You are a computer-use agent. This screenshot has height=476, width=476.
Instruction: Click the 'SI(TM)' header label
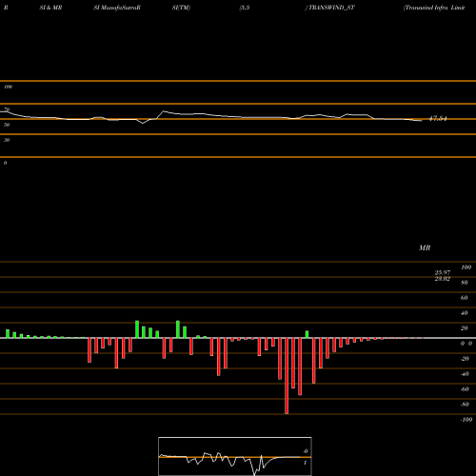(x=181, y=8)
